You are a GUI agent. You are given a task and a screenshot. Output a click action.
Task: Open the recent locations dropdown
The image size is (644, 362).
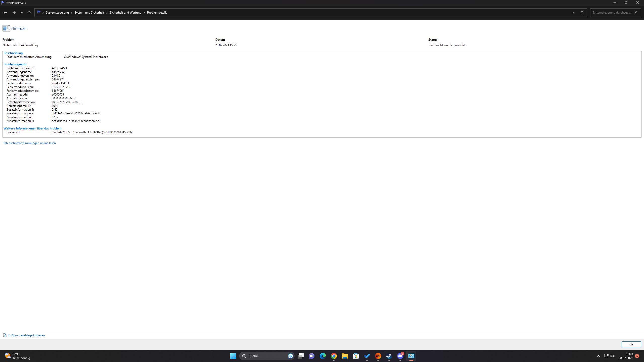(22, 13)
